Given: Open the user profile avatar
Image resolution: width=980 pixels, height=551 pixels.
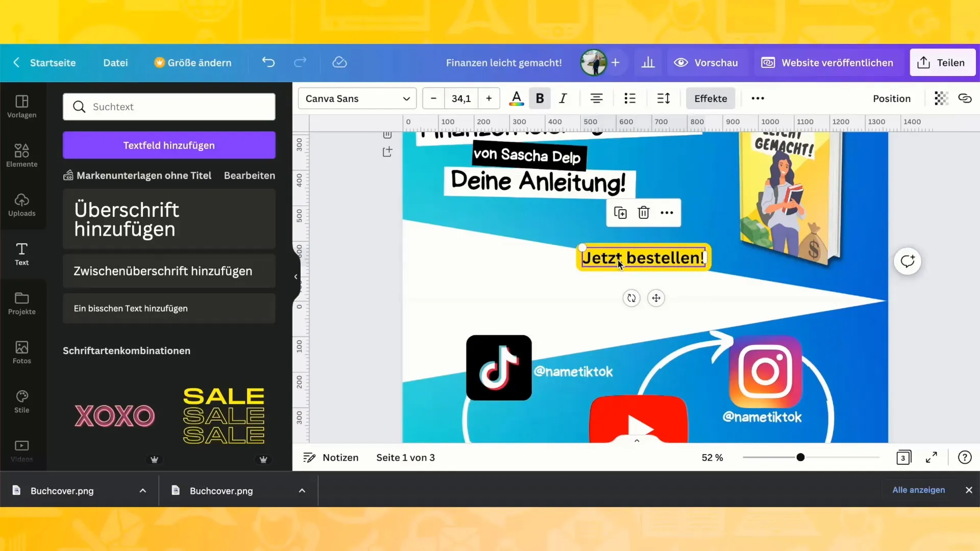Looking at the screenshot, I should point(594,62).
